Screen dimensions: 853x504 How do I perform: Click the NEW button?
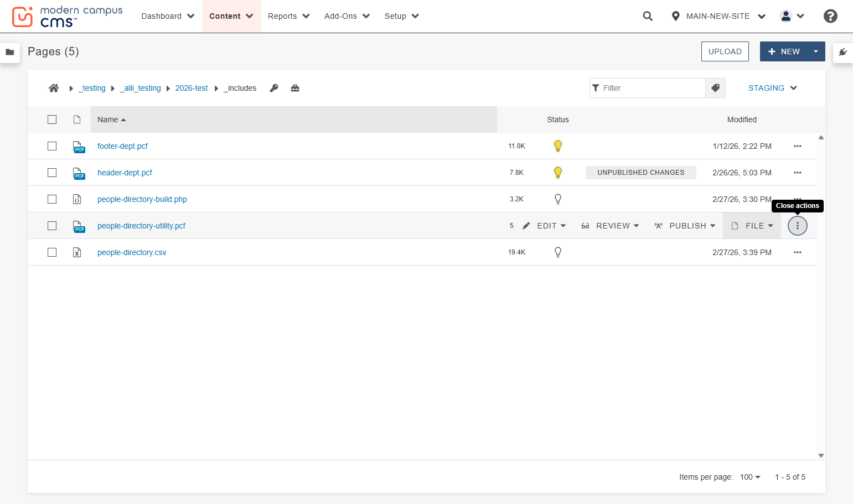(784, 51)
